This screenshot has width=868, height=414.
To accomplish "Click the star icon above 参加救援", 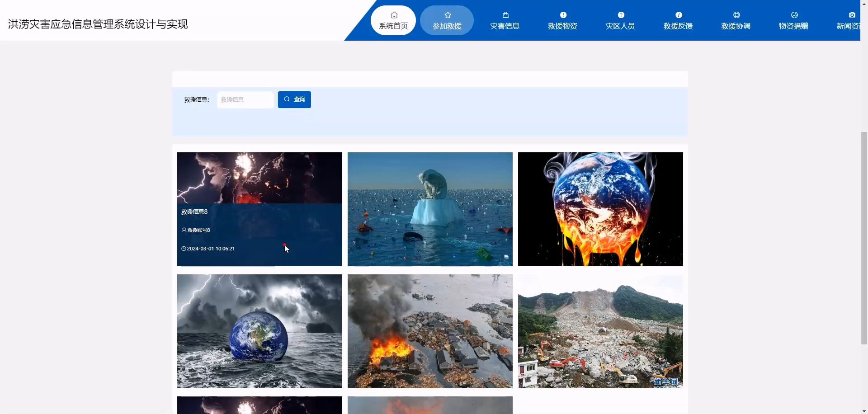I will pyautogui.click(x=448, y=15).
